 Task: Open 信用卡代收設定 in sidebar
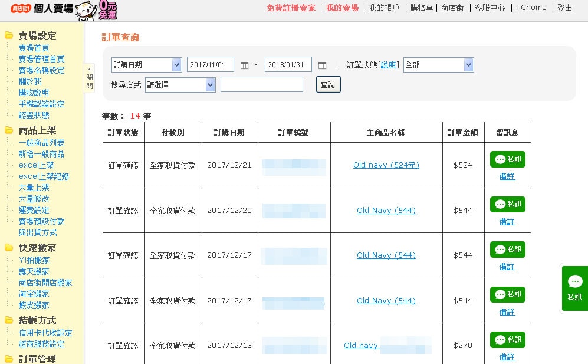click(x=45, y=333)
